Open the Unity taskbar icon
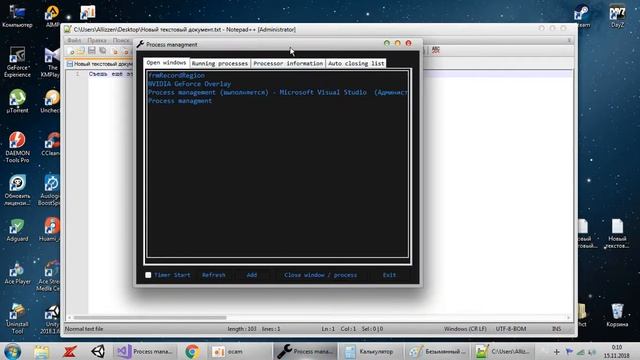Image resolution: width=640 pixels, height=360 pixels. coord(98,351)
